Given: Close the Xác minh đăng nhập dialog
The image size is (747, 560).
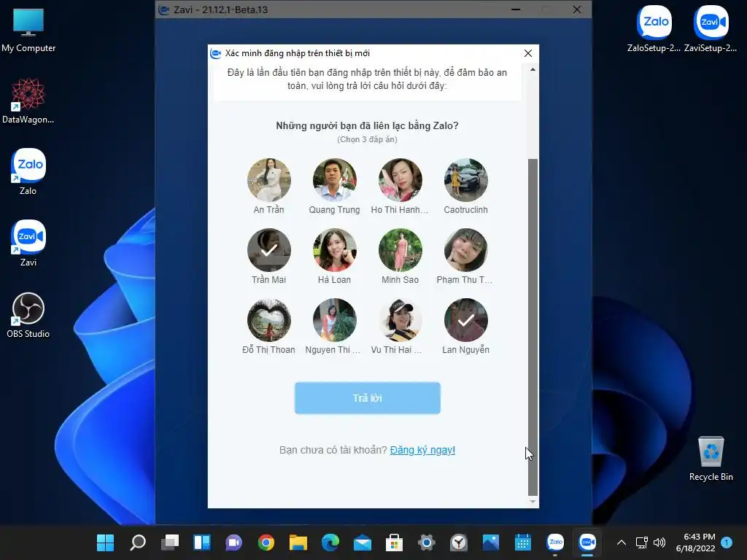Looking at the screenshot, I should (528, 53).
